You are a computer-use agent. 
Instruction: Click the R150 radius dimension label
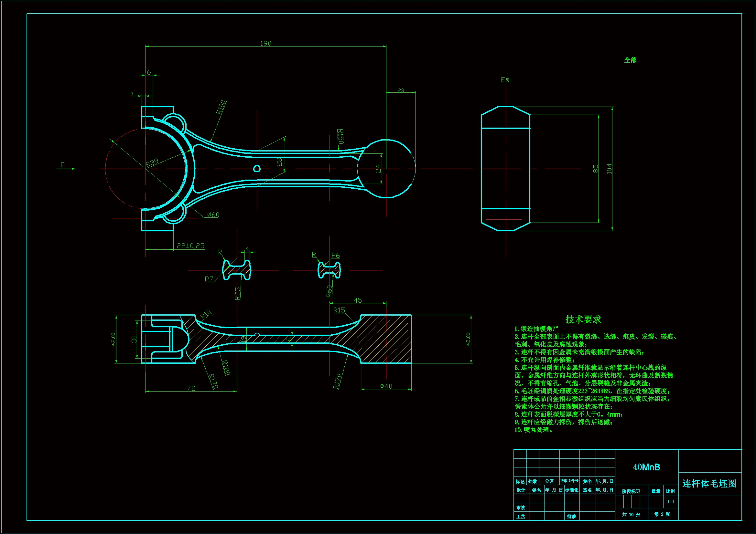[x=340, y=136]
